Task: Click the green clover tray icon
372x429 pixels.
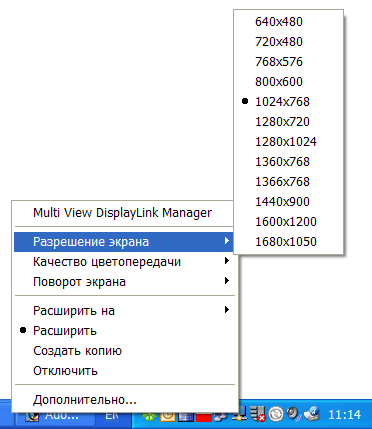Action: pos(149,416)
